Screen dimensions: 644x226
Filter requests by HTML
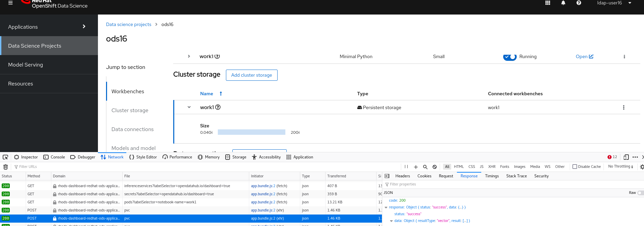[459, 167]
